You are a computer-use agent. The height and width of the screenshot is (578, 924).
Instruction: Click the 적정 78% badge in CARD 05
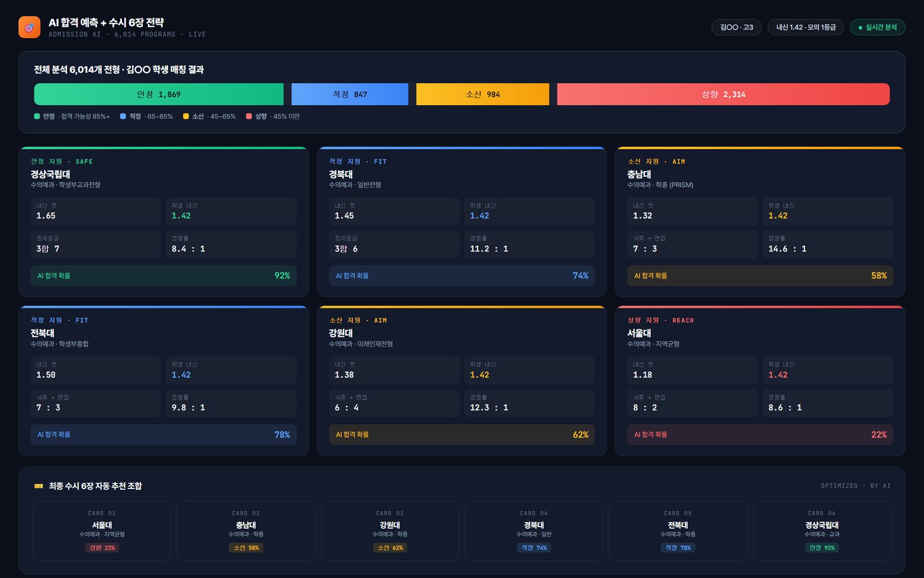678,548
